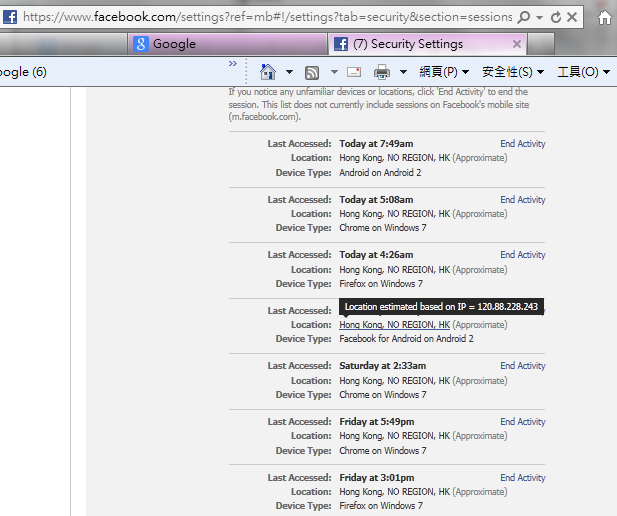Click the Home icon in the command bar

267,72
